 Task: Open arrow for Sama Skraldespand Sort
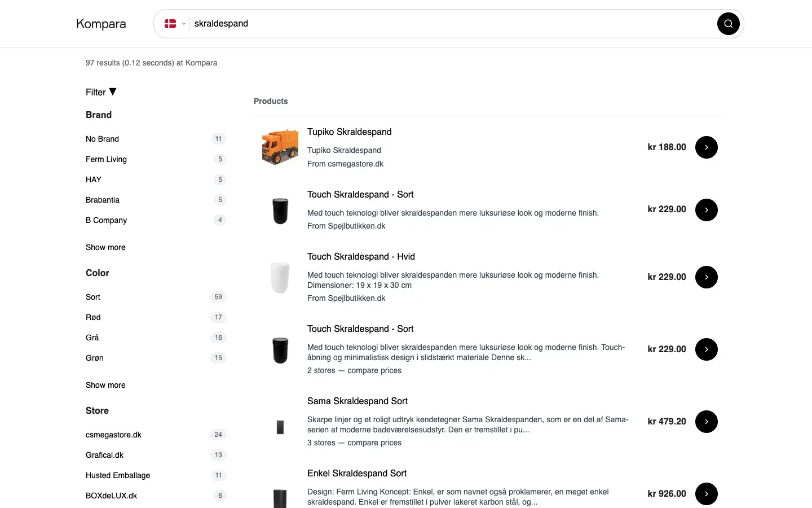pos(706,422)
